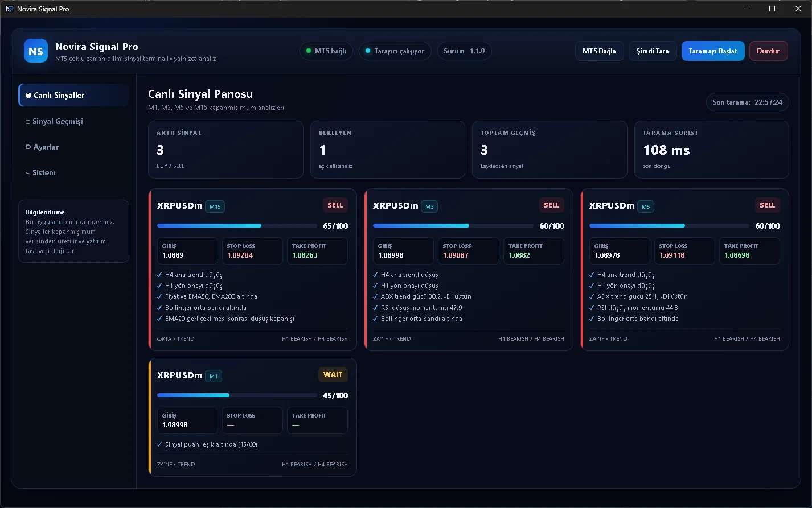Screen dimensions: 812x508
Task: Click the Giriş 1.08978 value box
Action: pos(620,251)
